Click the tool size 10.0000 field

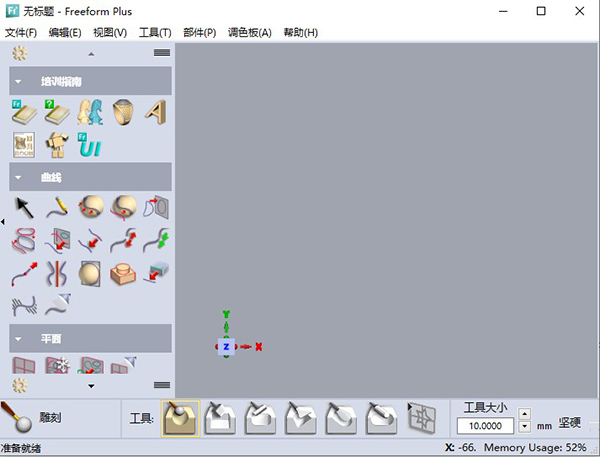pos(485,426)
